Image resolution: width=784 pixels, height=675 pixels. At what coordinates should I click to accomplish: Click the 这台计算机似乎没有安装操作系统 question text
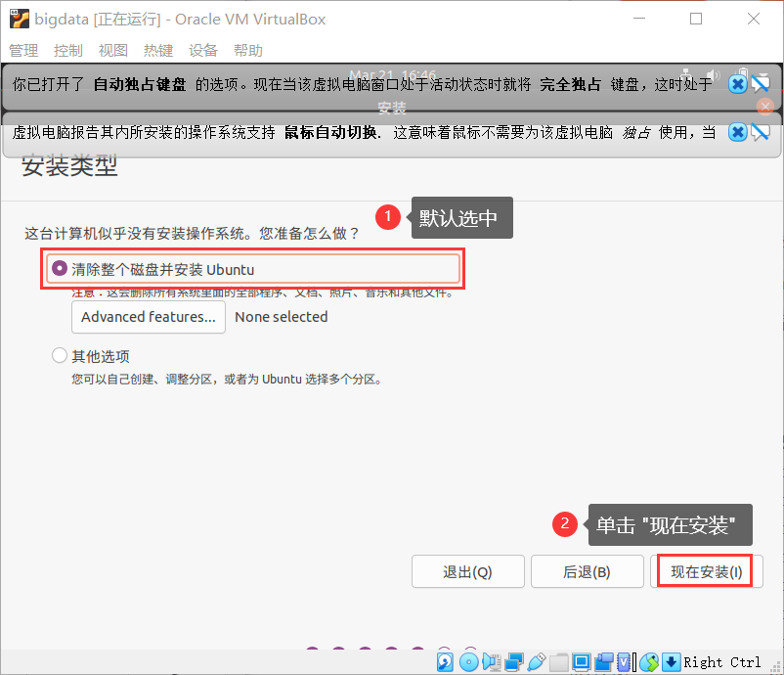point(192,233)
